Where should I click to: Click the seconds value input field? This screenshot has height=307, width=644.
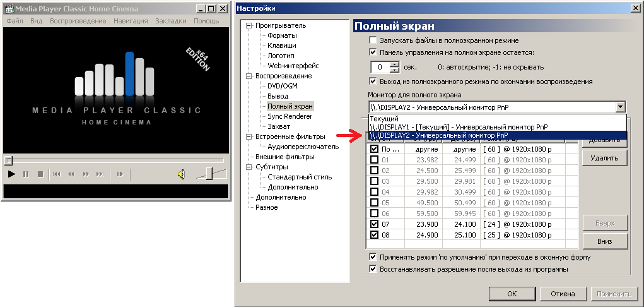[x=380, y=67]
